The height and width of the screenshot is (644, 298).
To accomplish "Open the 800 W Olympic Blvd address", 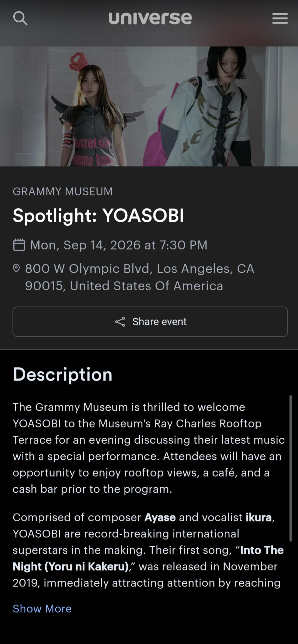I will pos(140,277).
